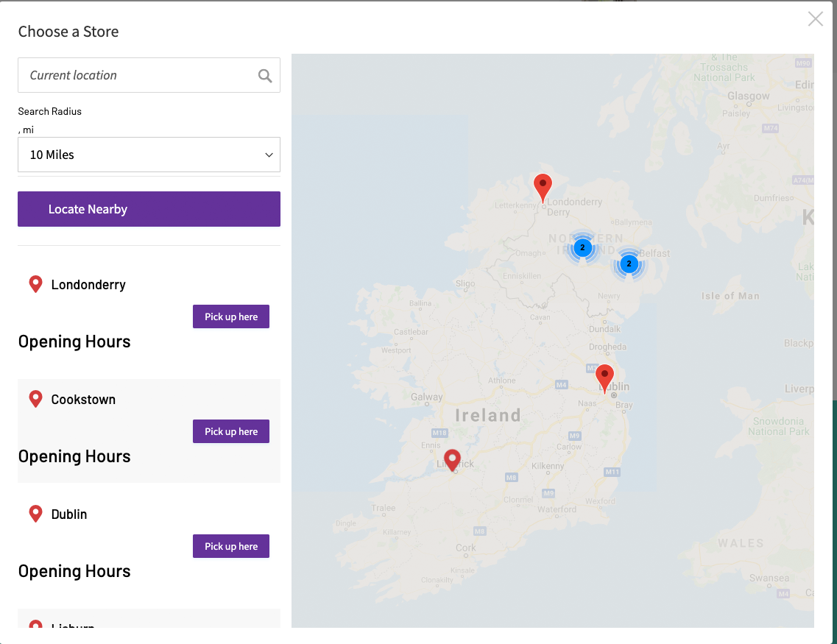Click Opening Hours under Londonderry

74,342
